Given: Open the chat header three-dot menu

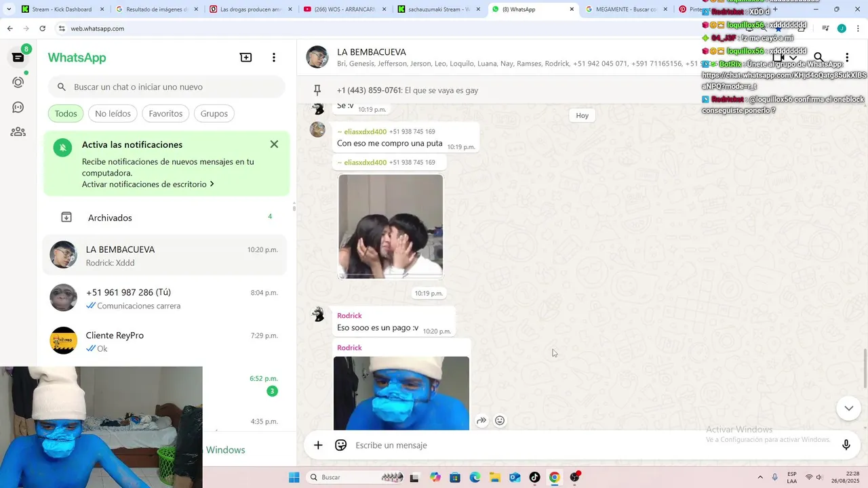Looking at the screenshot, I should point(847,58).
